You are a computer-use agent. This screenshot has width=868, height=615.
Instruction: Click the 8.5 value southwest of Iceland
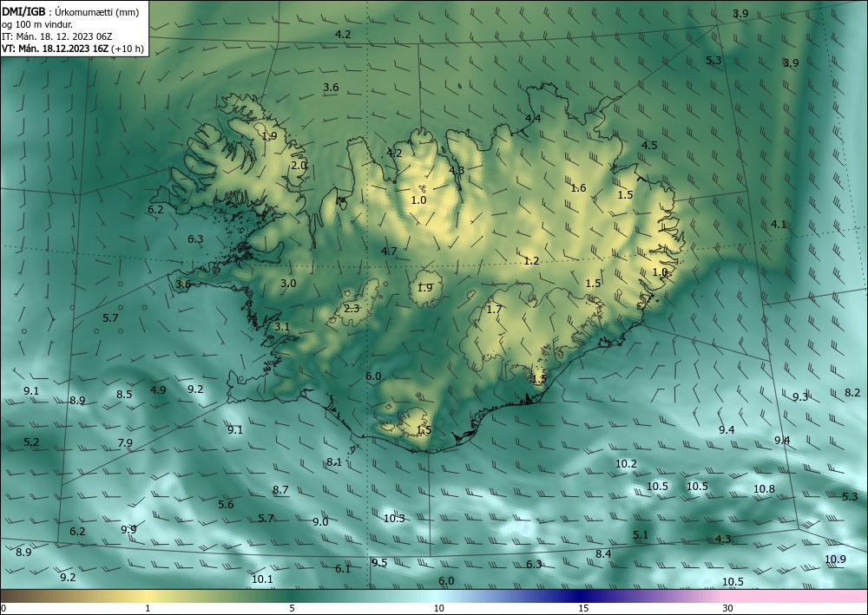coord(124,395)
